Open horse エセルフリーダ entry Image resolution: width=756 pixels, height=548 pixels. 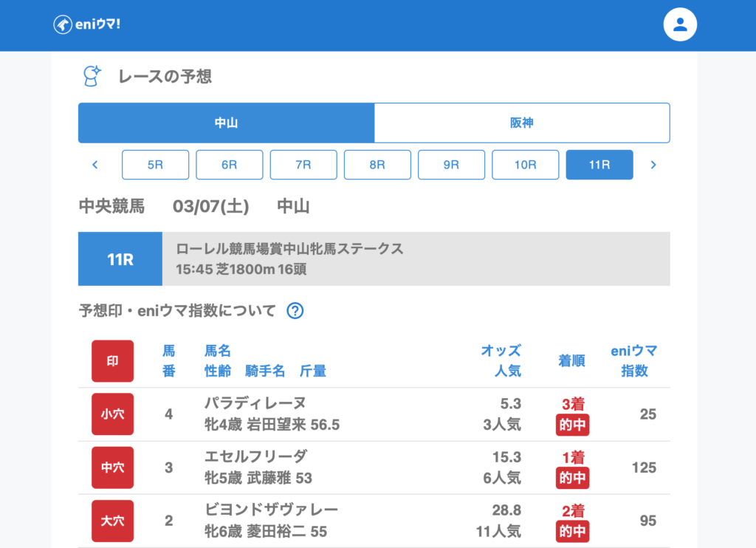255,456
